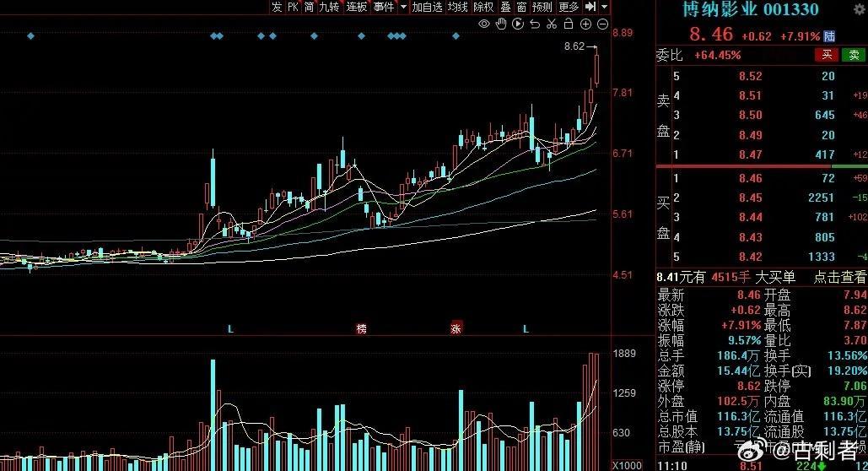Select sell level 4 price 8.51
Screen dimensions: 868x471
point(751,95)
